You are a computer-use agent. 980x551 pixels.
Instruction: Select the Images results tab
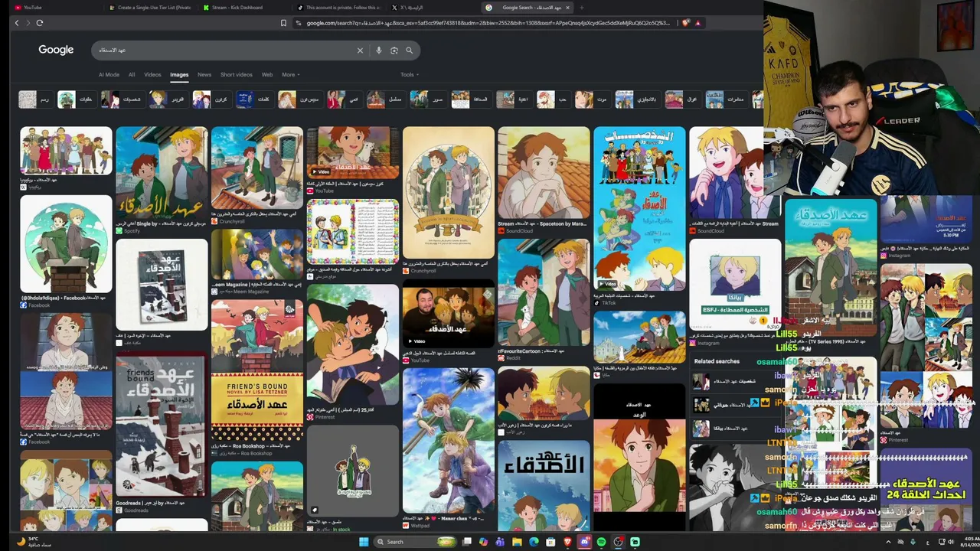tap(179, 75)
